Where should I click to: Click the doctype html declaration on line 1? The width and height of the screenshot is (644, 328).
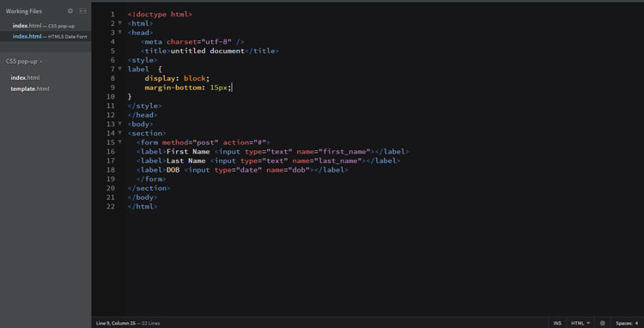click(x=160, y=15)
